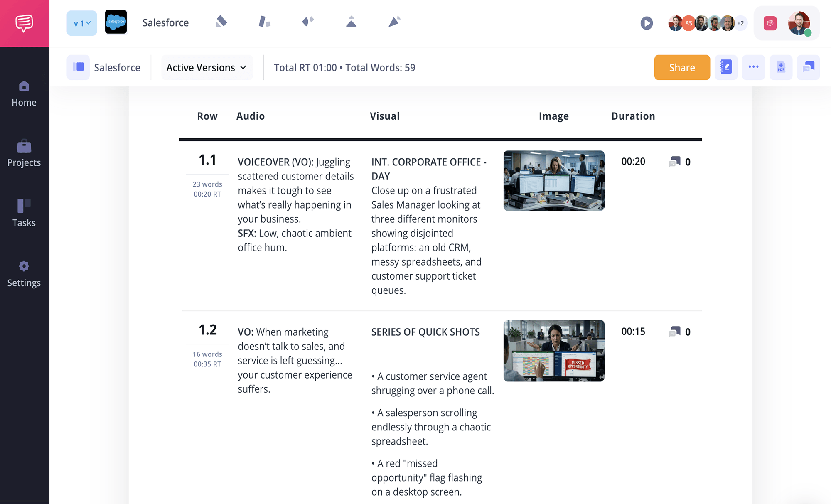Image resolution: width=831 pixels, height=504 pixels.
Task: Select row number 1.2
Action: point(207,330)
